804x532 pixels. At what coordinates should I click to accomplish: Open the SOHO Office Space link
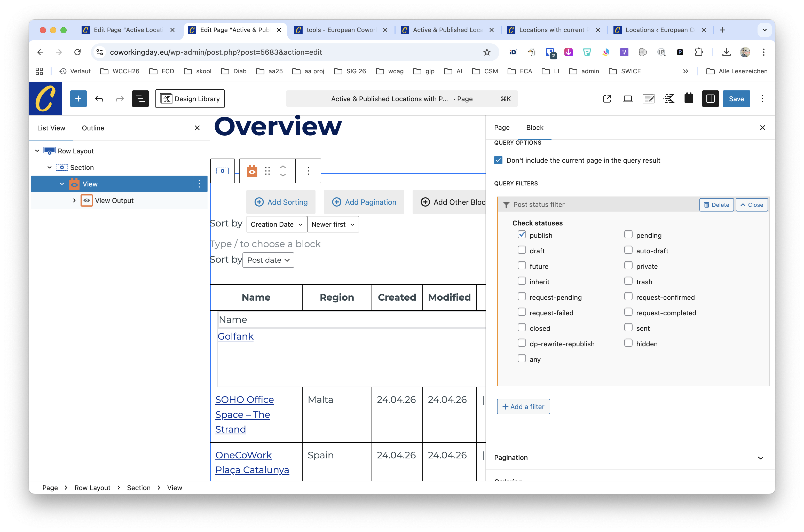pos(245,414)
